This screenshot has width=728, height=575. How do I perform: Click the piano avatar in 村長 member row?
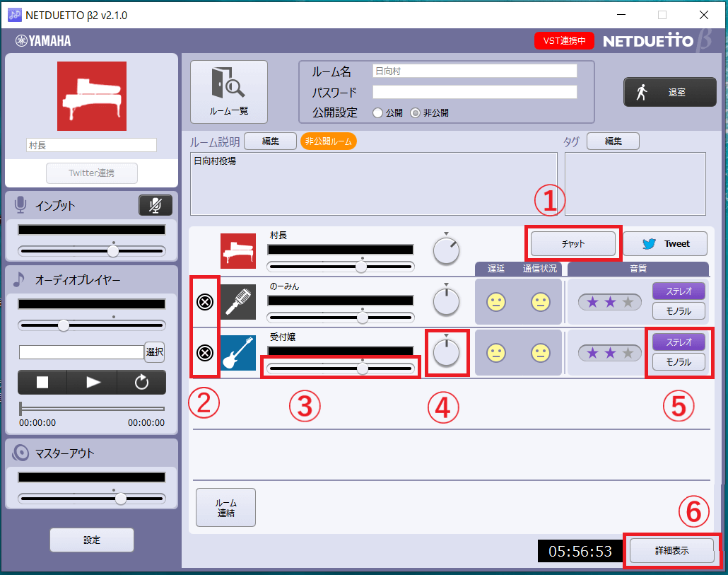238,251
